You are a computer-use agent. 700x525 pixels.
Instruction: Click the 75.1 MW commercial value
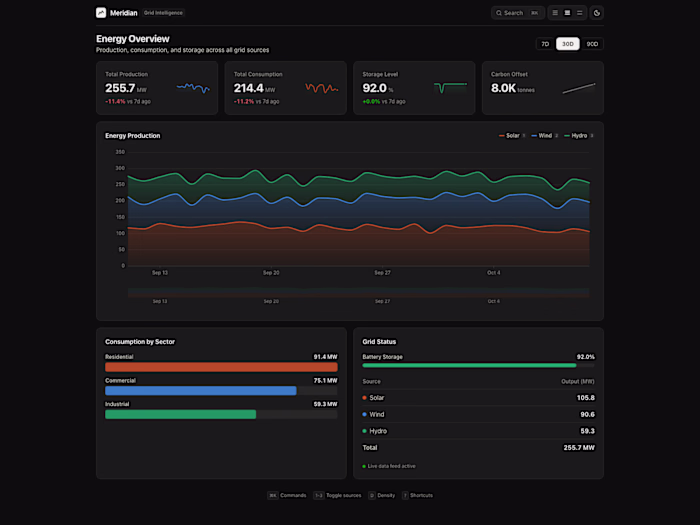[325, 380]
